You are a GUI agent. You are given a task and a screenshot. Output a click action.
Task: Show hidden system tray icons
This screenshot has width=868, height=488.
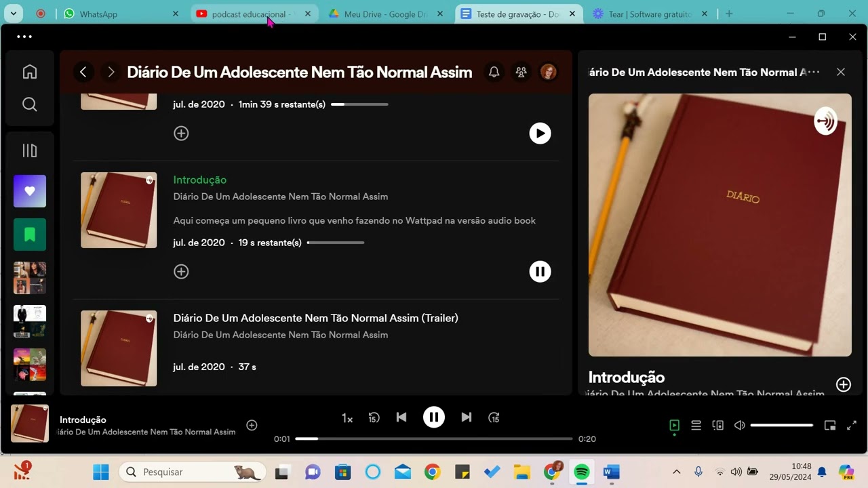pyautogui.click(x=676, y=472)
